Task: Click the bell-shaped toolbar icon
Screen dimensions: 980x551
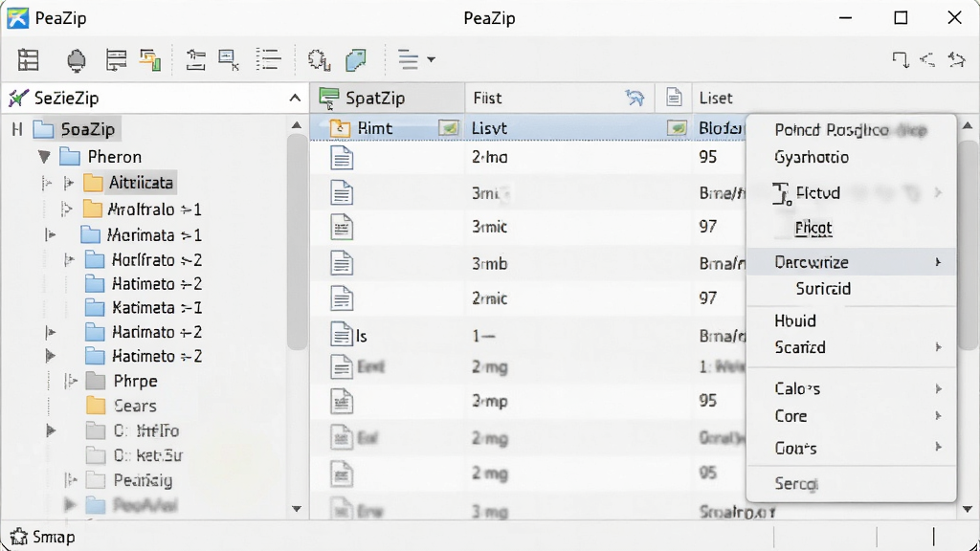Action: (77, 60)
